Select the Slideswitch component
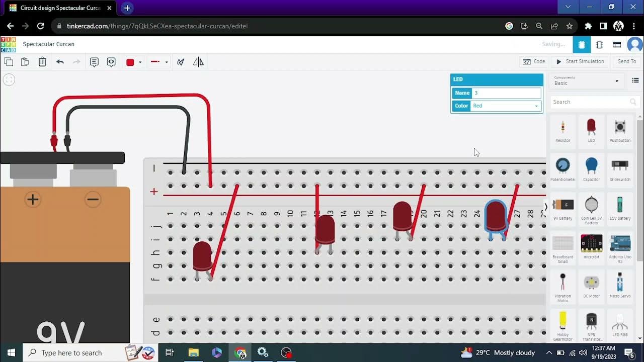 (x=620, y=169)
